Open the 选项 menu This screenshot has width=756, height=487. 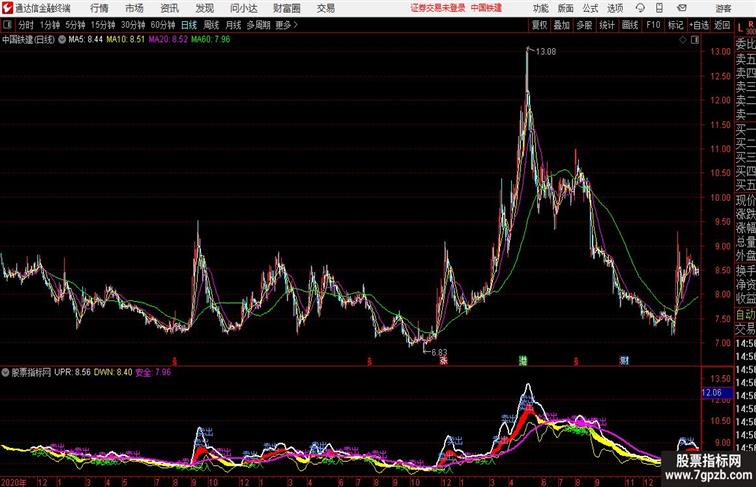tap(615, 8)
